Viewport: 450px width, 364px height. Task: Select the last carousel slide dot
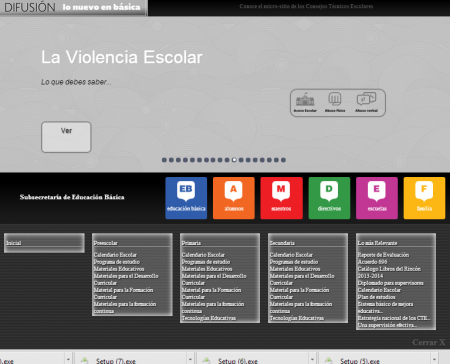click(x=283, y=160)
